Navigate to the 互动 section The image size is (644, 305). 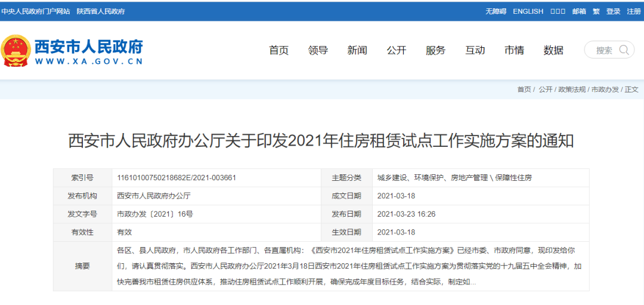point(475,50)
